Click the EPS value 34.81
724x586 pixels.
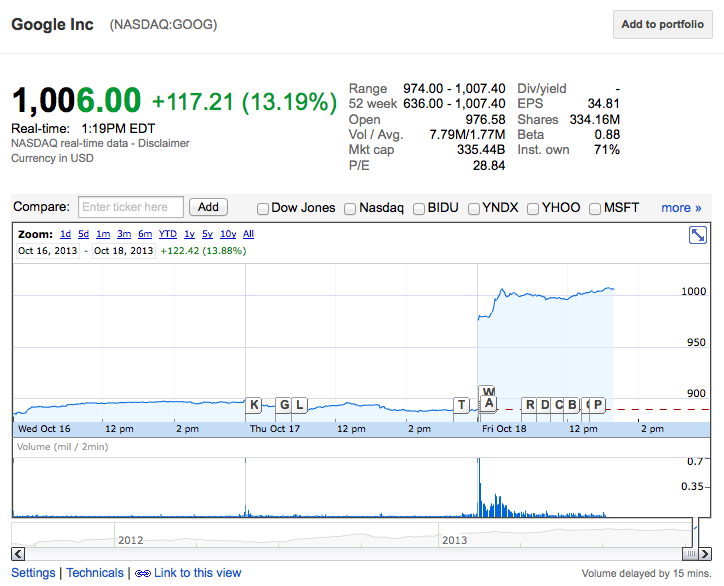(603, 103)
